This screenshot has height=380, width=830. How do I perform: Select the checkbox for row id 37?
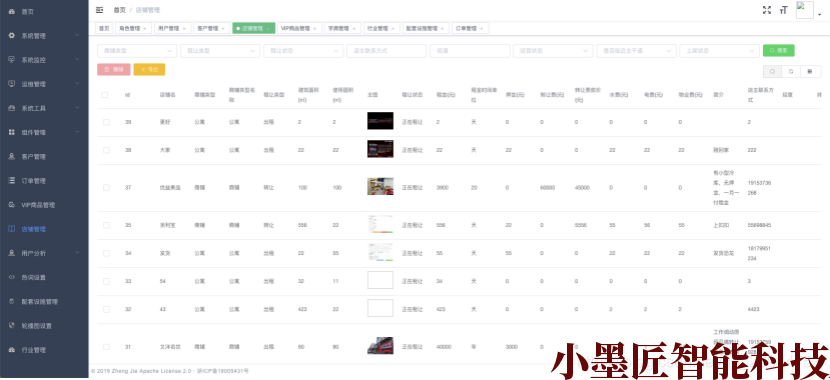click(x=106, y=187)
